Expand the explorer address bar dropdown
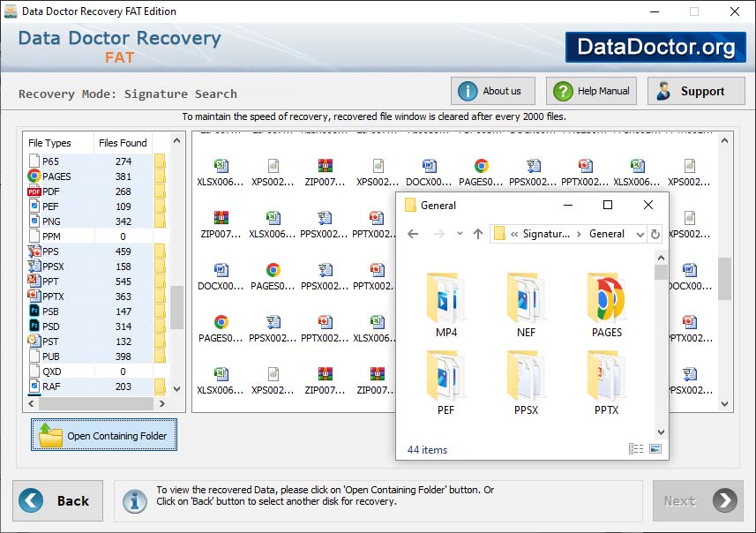Viewport: 756px width, 533px height. (x=640, y=235)
